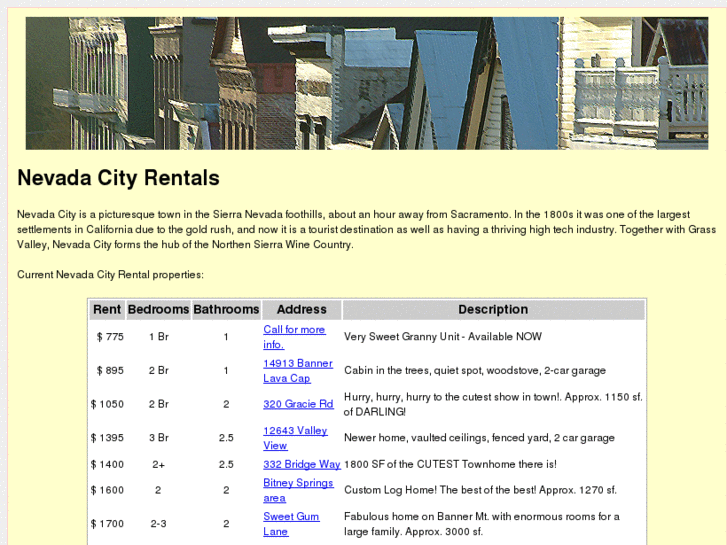Click the Bathrooms column header
The image size is (727, 545).
pyautogui.click(x=226, y=309)
